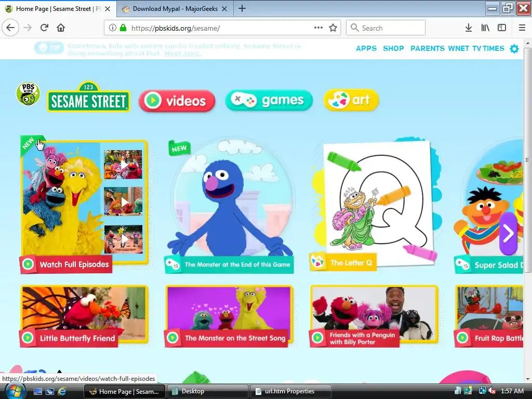Select the Desktop taskbar button
The width and height of the screenshot is (532, 399).
click(x=207, y=391)
